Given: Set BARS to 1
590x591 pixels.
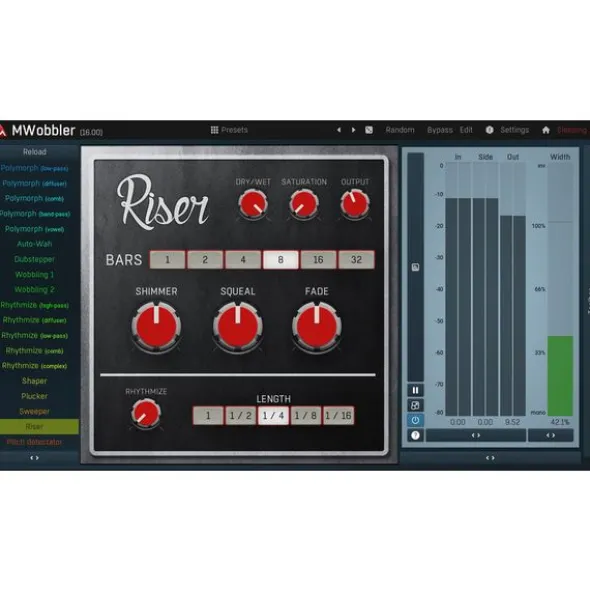Looking at the screenshot, I should [167, 259].
